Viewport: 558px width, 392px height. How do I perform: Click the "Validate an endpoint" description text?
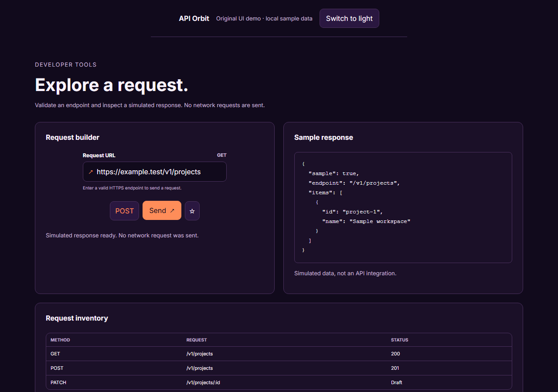pos(150,105)
